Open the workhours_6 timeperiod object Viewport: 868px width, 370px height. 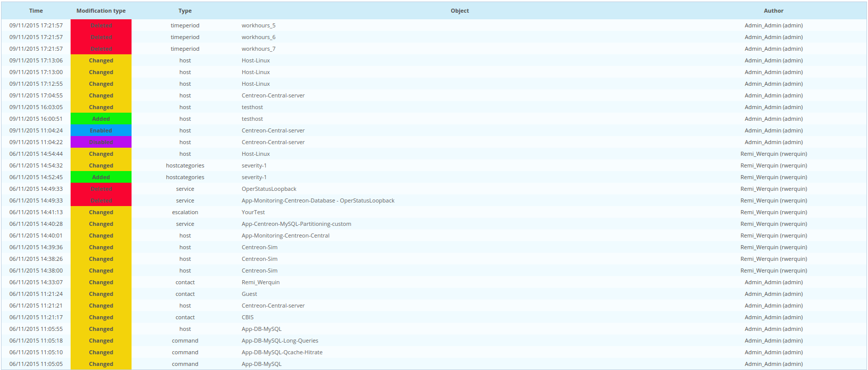tap(259, 37)
